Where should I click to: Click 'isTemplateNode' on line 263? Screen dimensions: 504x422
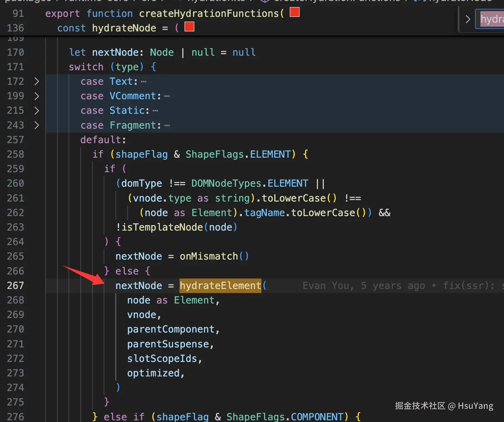click(162, 227)
